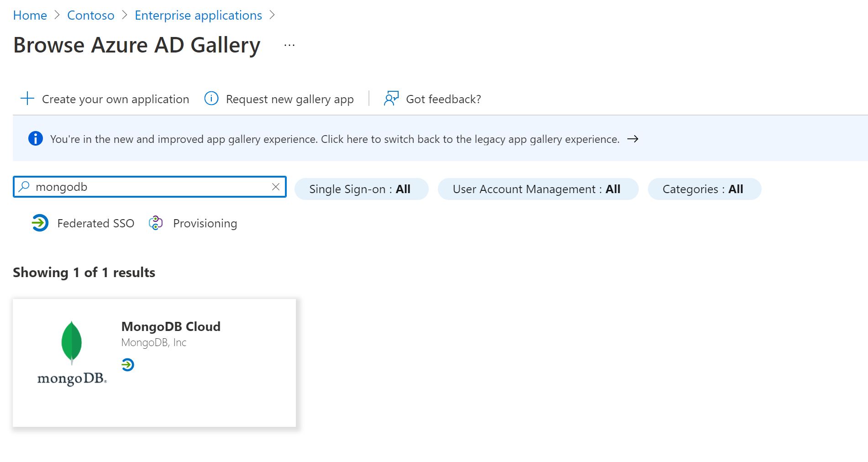The image size is (868, 462).
Task: Click the magnifier icon in search box
Action: coord(24,187)
